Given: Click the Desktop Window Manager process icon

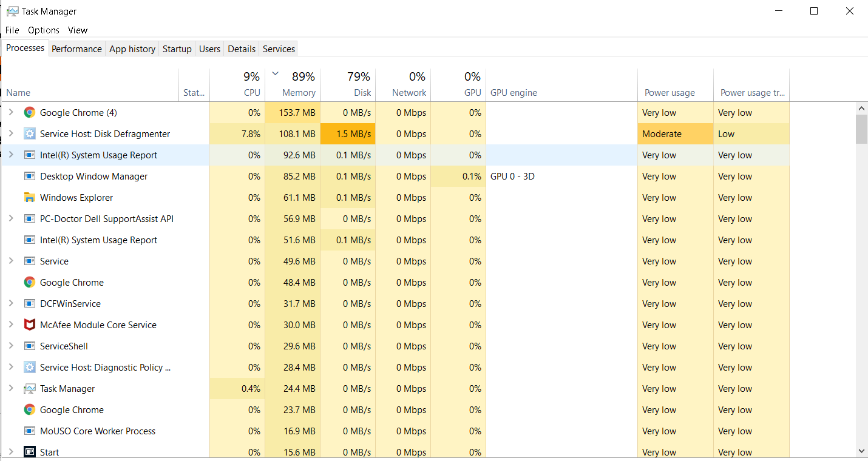Looking at the screenshot, I should click(x=29, y=176).
